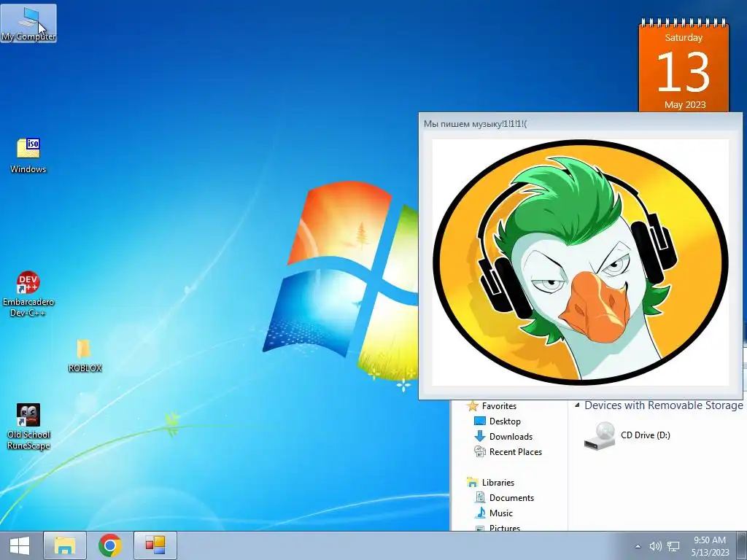Select the ROBLOX folder on desktop
This screenshot has height=560, width=747.
click(x=85, y=356)
